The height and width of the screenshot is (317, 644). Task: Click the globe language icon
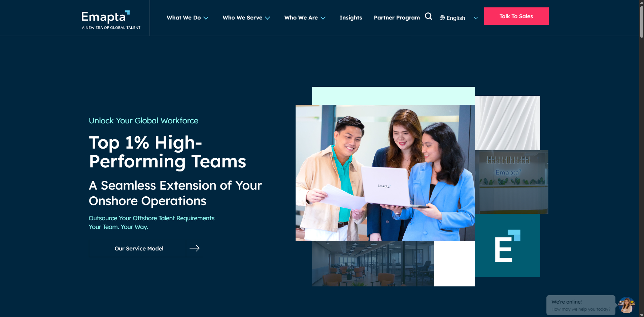[x=442, y=18]
